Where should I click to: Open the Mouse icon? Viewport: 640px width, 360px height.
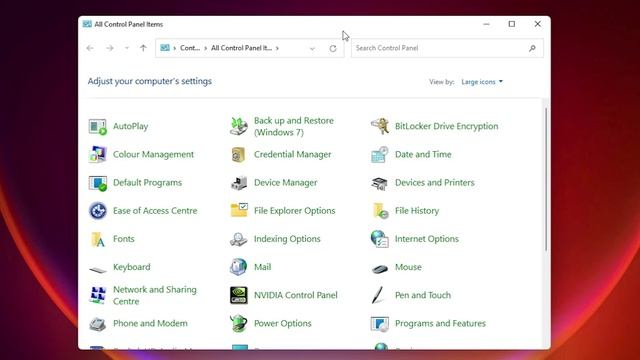(380, 269)
